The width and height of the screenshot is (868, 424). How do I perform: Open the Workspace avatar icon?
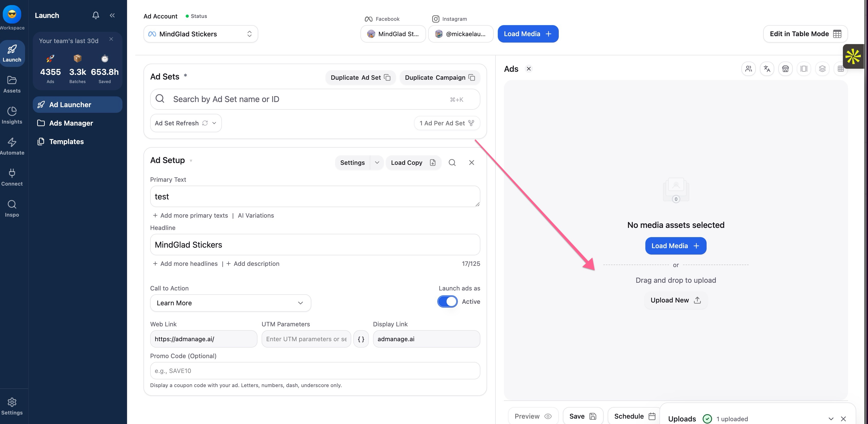[x=12, y=14]
